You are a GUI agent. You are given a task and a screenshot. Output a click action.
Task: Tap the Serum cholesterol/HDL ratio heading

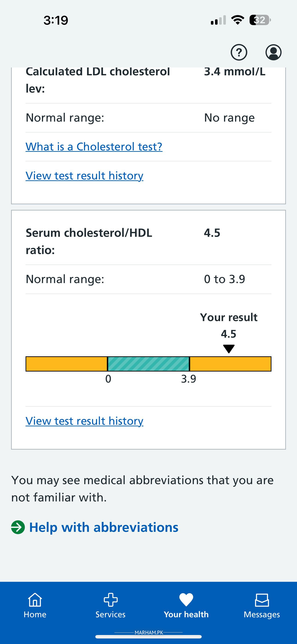(x=89, y=241)
